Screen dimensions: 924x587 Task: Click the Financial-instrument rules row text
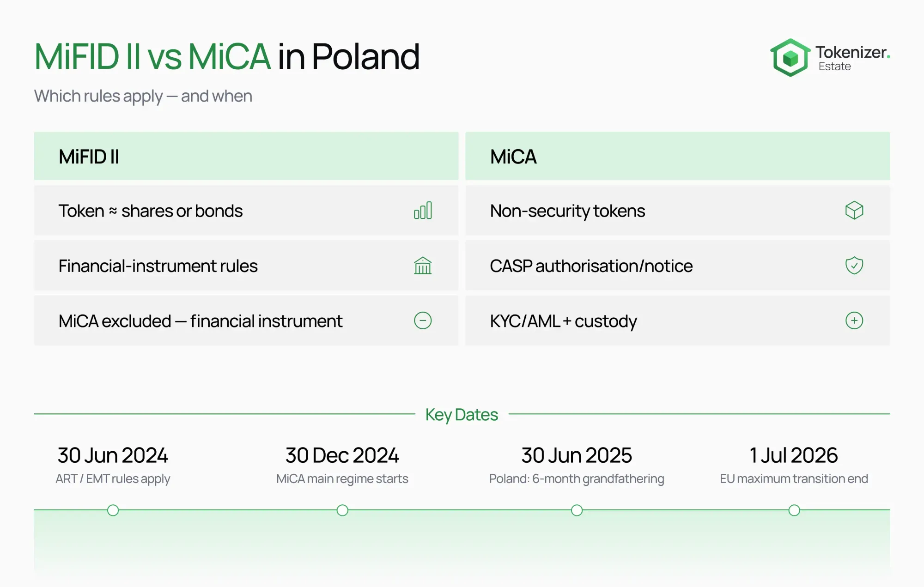[x=158, y=266]
